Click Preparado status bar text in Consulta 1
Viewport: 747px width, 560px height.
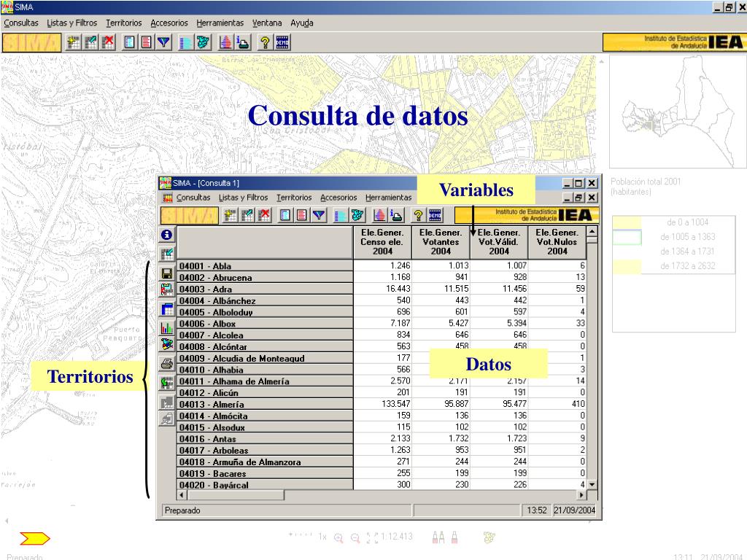(182, 510)
